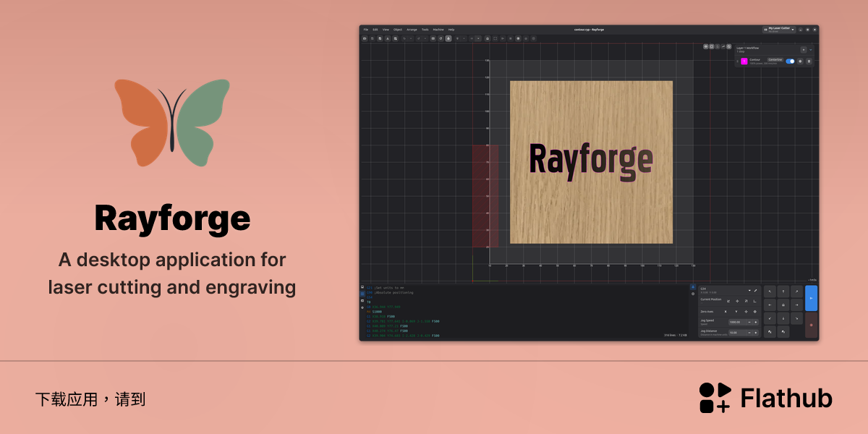Increase Jog Speed with plus button
The width and height of the screenshot is (868, 434).
pyautogui.click(x=755, y=322)
